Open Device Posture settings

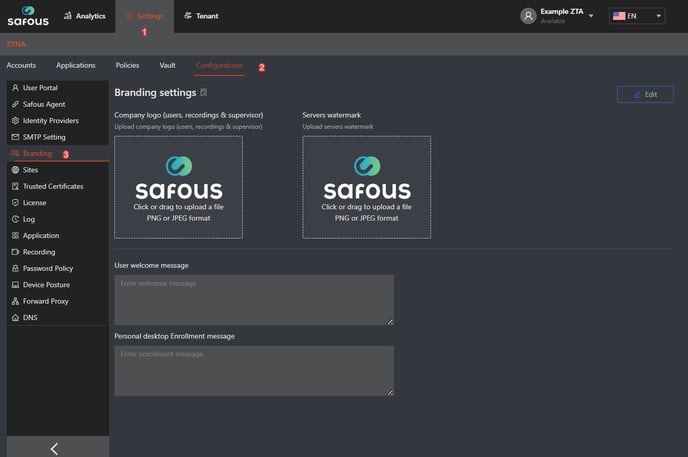tap(46, 285)
